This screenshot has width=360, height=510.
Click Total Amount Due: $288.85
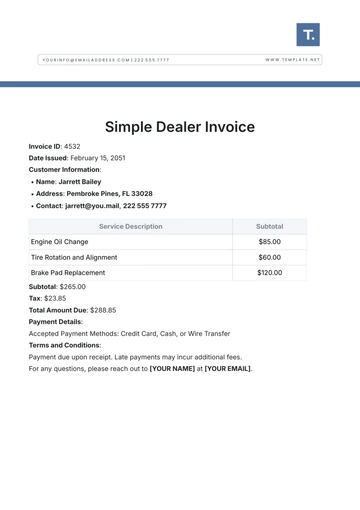[72, 310]
